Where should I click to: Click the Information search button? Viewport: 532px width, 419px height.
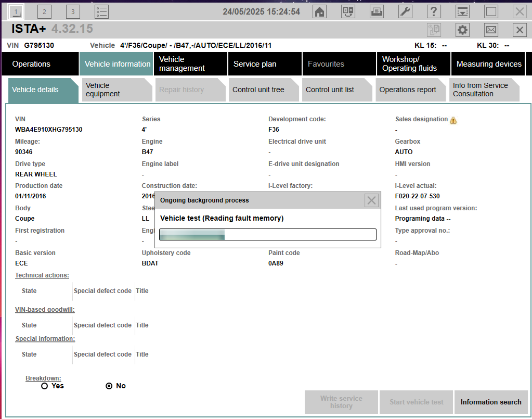491,402
